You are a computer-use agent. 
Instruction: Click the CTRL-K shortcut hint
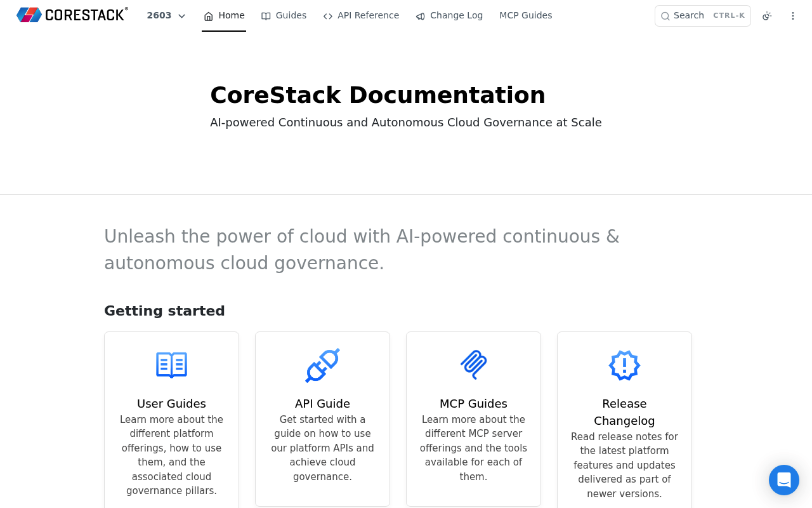(729, 16)
